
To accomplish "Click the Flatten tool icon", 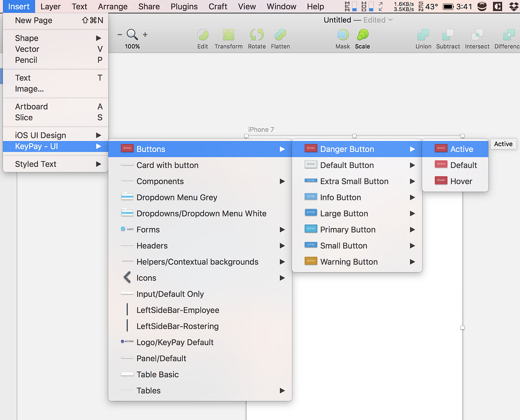I will pyautogui.click(x=280, y=35).
